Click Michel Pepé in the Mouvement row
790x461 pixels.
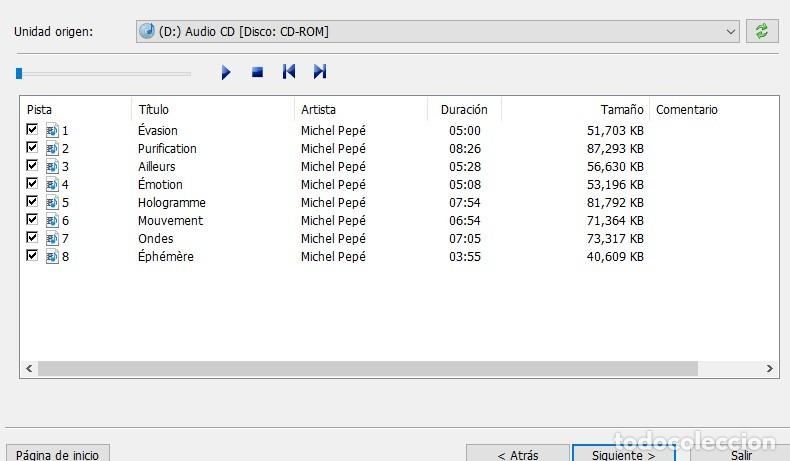(x=333, y=221)
